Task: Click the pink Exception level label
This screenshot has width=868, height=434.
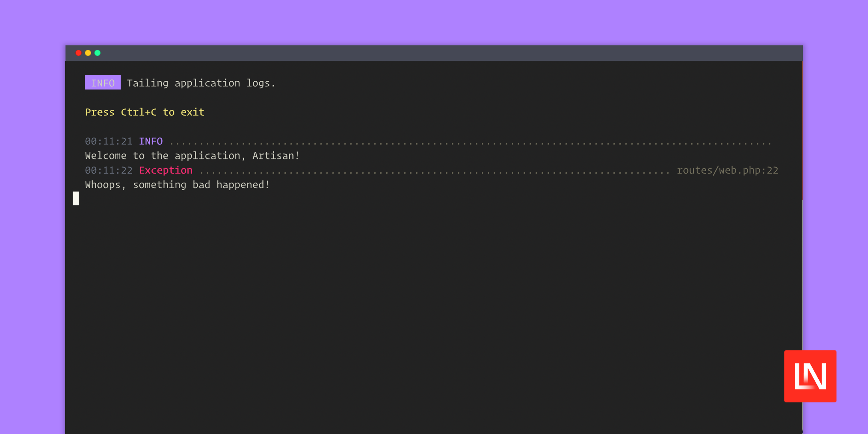Action: point(166,170)
